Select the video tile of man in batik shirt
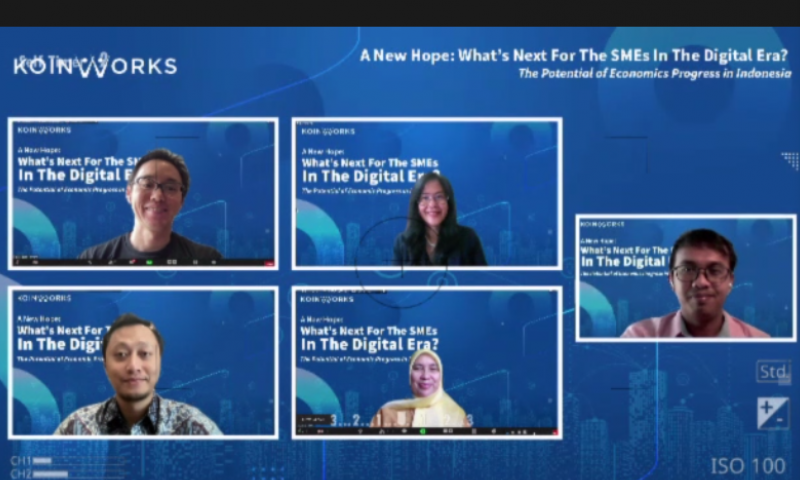The image size is (800, 480). (143, 362)
